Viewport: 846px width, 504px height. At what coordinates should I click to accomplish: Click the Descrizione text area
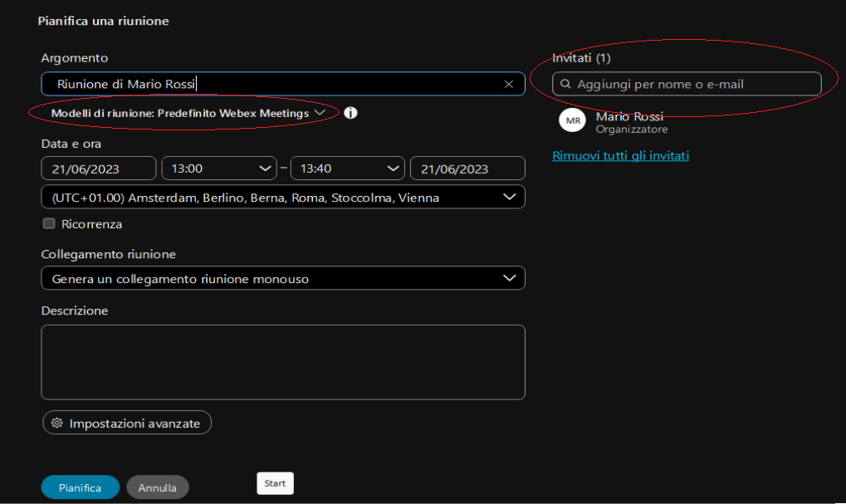tap(282, 362)
